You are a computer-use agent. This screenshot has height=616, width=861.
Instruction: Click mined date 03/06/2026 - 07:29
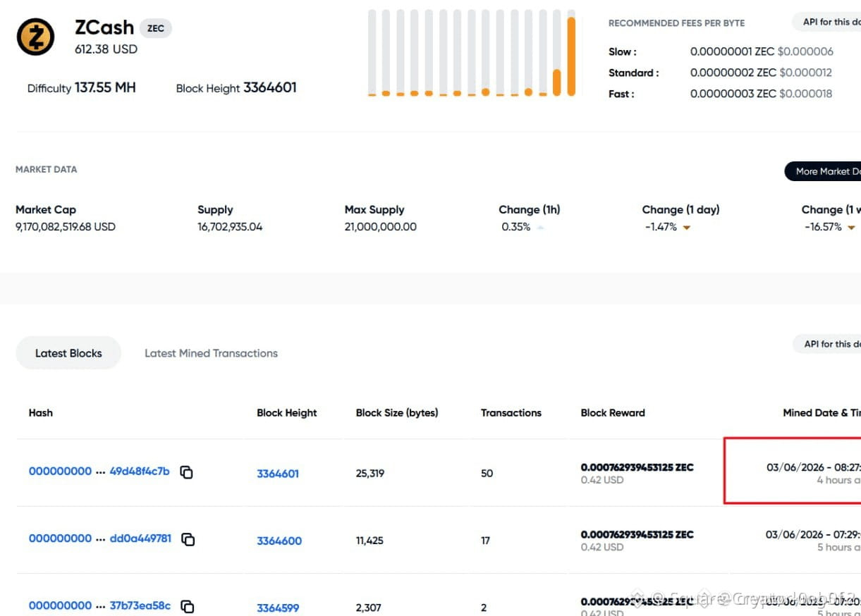pyautogui.click(x=813, y=535)
